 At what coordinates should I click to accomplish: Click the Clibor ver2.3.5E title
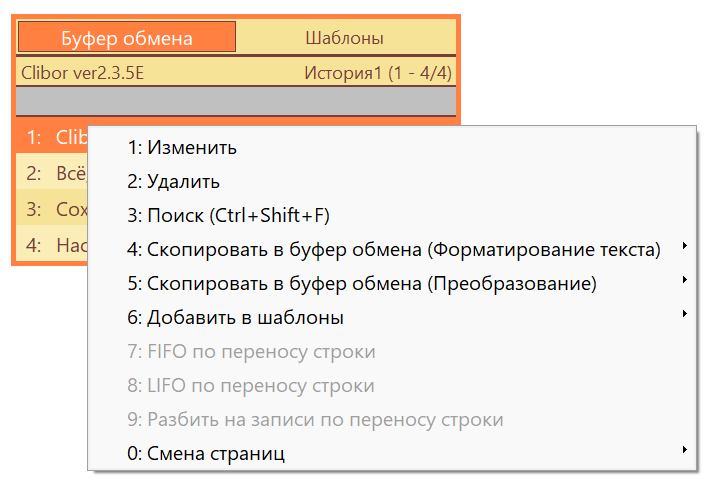(x=82, y=73)
